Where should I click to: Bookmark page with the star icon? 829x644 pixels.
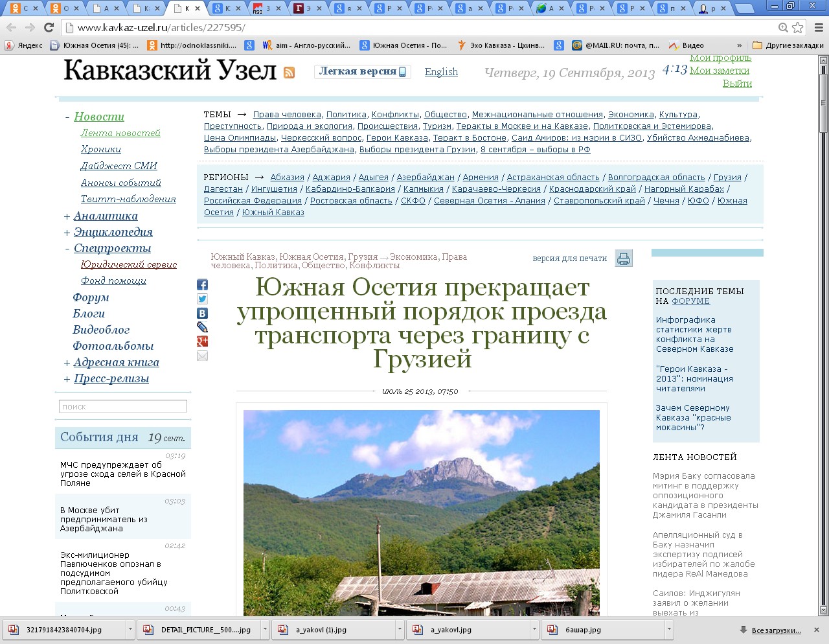coord(798,27)
